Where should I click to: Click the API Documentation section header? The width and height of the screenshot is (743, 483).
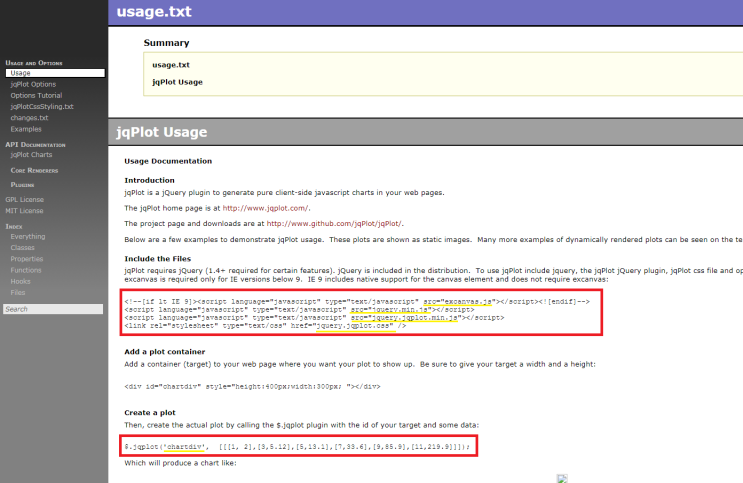coord(36,145)
